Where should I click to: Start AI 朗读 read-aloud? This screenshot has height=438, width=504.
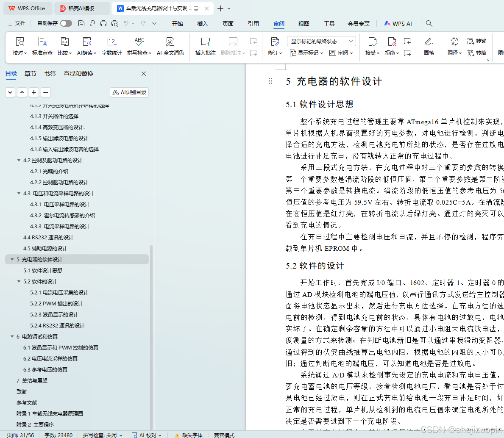point(86,47)
